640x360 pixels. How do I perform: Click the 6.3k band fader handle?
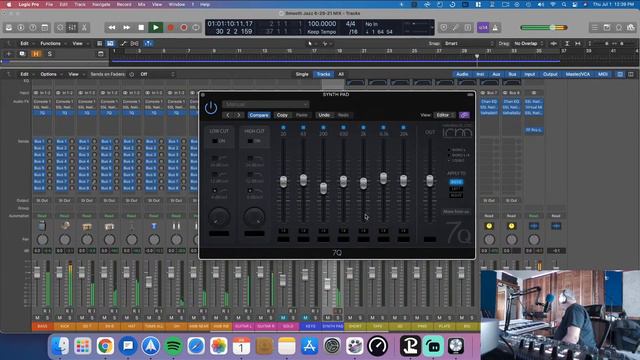click(x=383, y=178)
